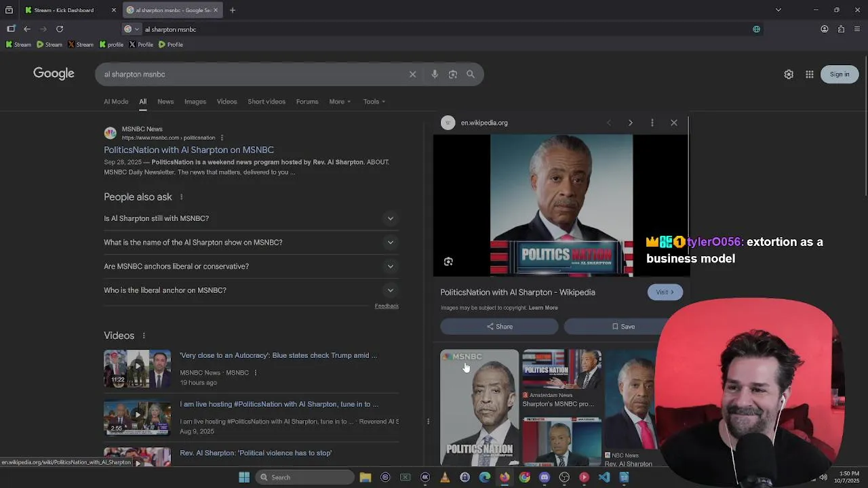Show next image in preview panel
This screenshot has width=868, height=488.
point(630,123)
